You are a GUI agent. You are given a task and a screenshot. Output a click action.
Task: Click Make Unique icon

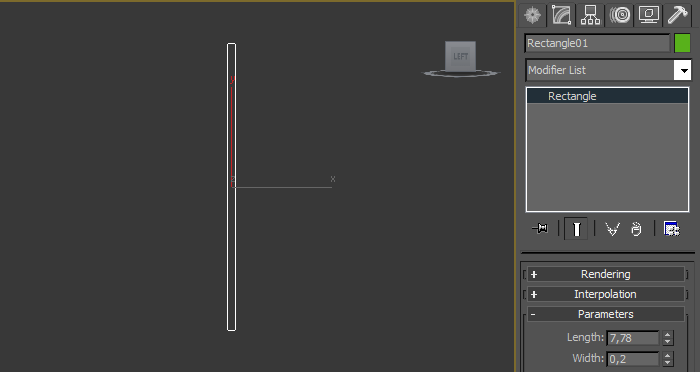(x=612, y=229)
